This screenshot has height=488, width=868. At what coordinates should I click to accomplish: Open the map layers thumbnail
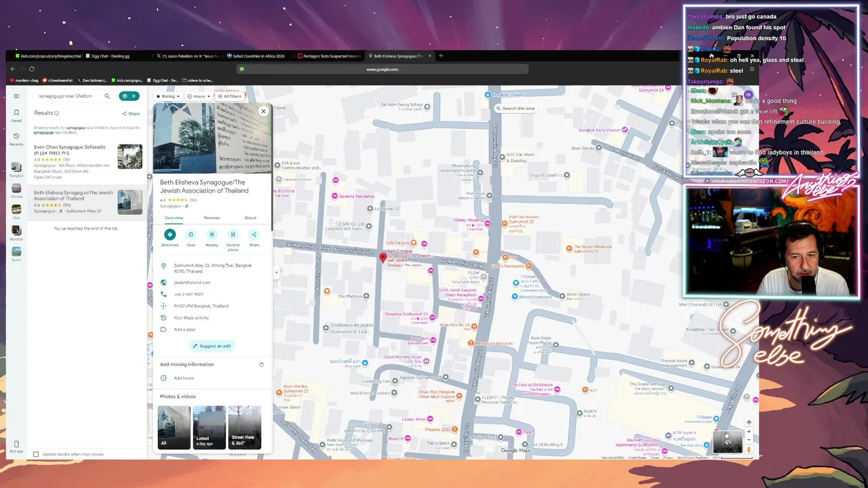click(x=728, y=441)
